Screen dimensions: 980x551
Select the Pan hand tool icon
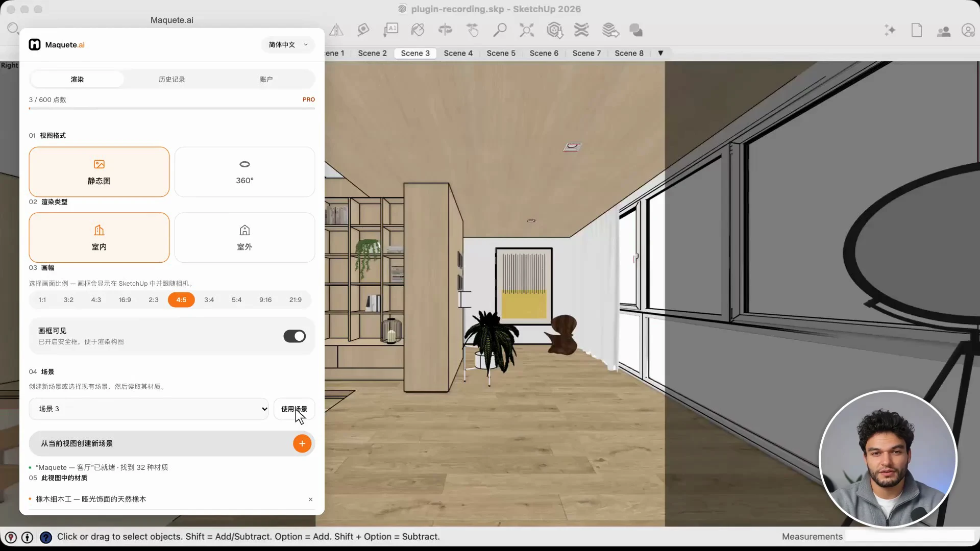point(473,30)
